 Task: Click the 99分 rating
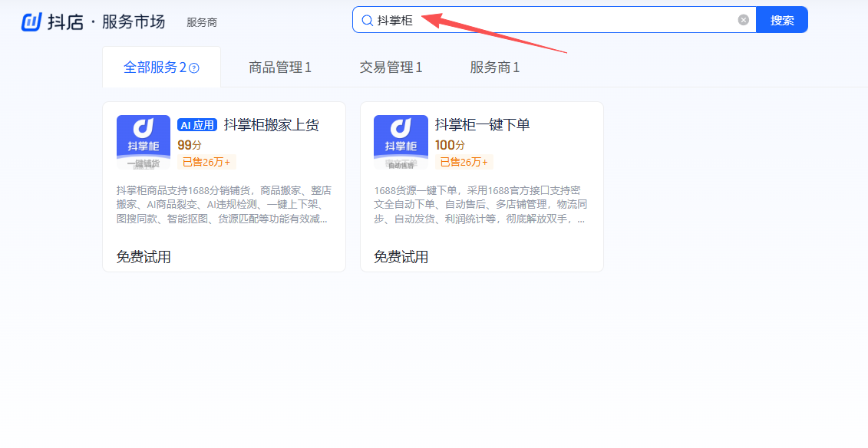pos(190,145)
